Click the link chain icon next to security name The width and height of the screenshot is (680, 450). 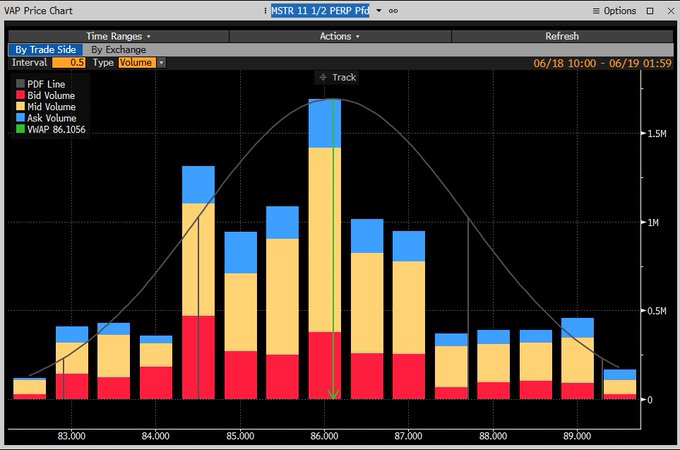[393, 11]
